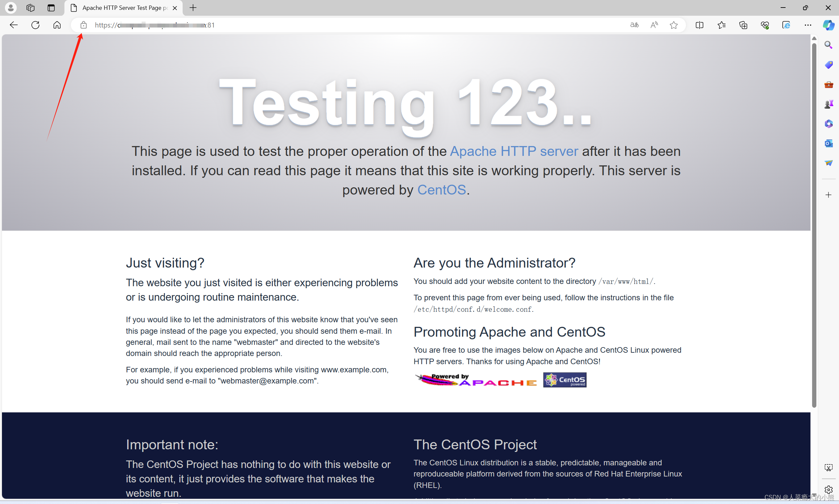Activate Read Aloud icon in address bar

click(654, 25)
